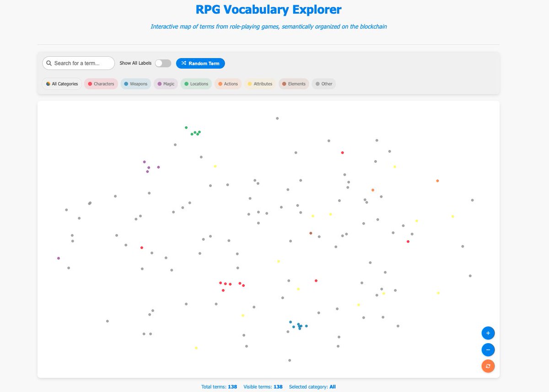Filter by Characters category
The width and height of the screenshot is (549, 392).
click(x=101, y=84)
